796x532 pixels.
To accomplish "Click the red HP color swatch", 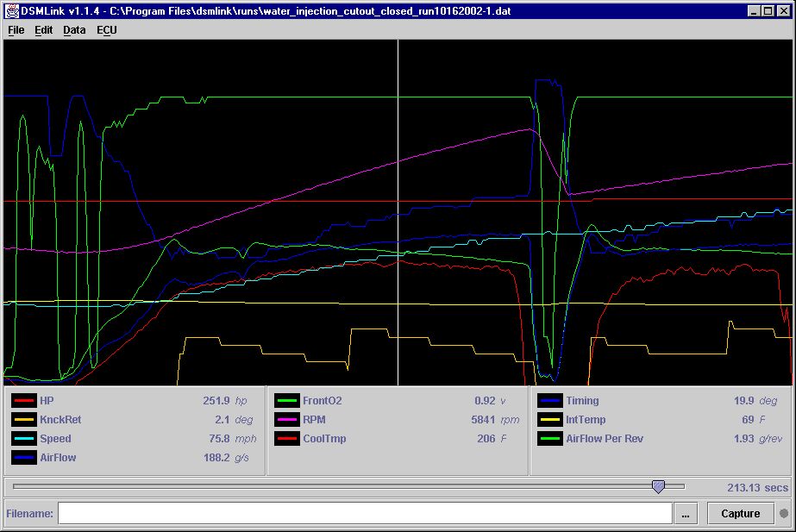I will tap(24, 401).
